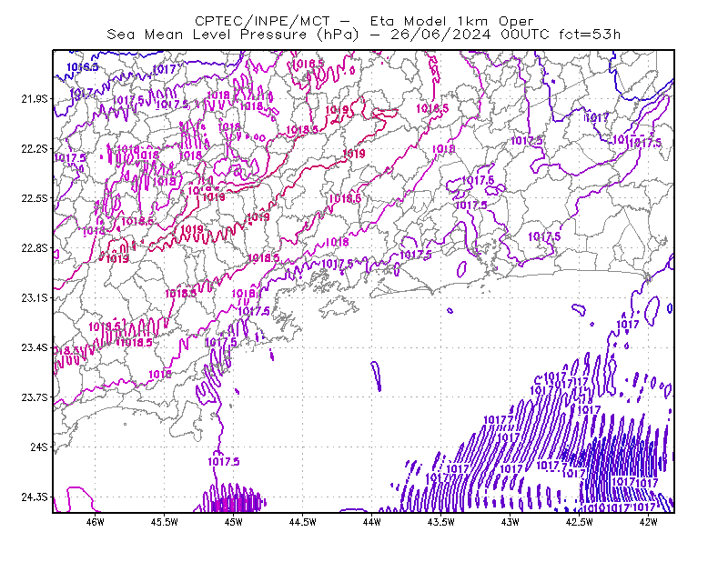This screenshot has width=728, height=562.
Task: Click the 21.9S latitude axis label
Action: coord(35,99)
